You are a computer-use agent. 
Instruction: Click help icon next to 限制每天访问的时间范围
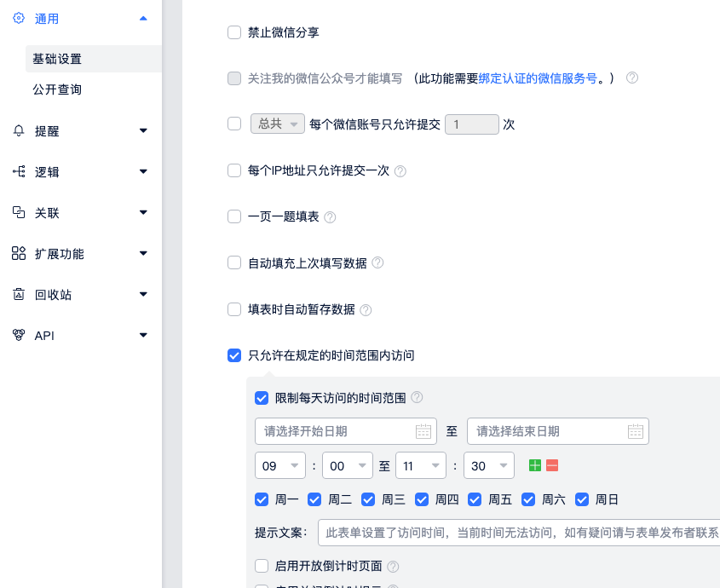(418, 398)
